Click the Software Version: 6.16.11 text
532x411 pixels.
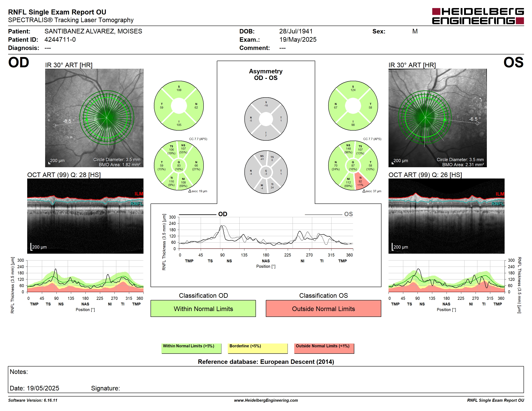[x=33, y=400]
